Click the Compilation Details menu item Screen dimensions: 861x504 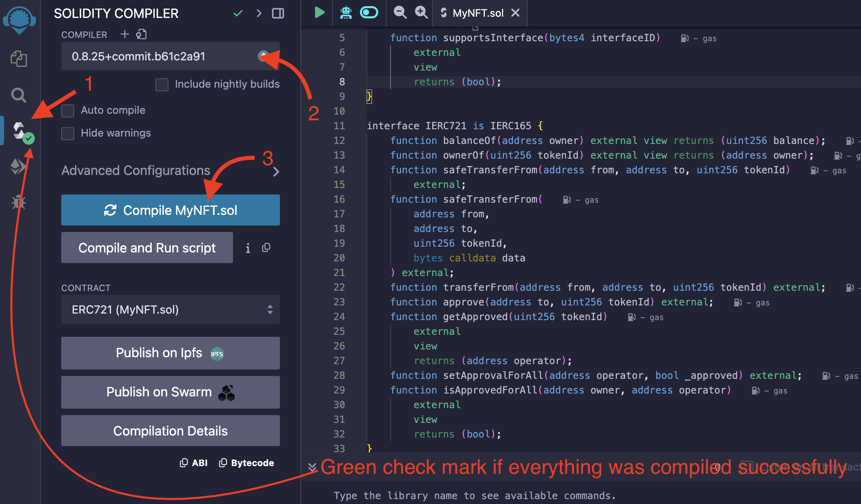point(170,430)
